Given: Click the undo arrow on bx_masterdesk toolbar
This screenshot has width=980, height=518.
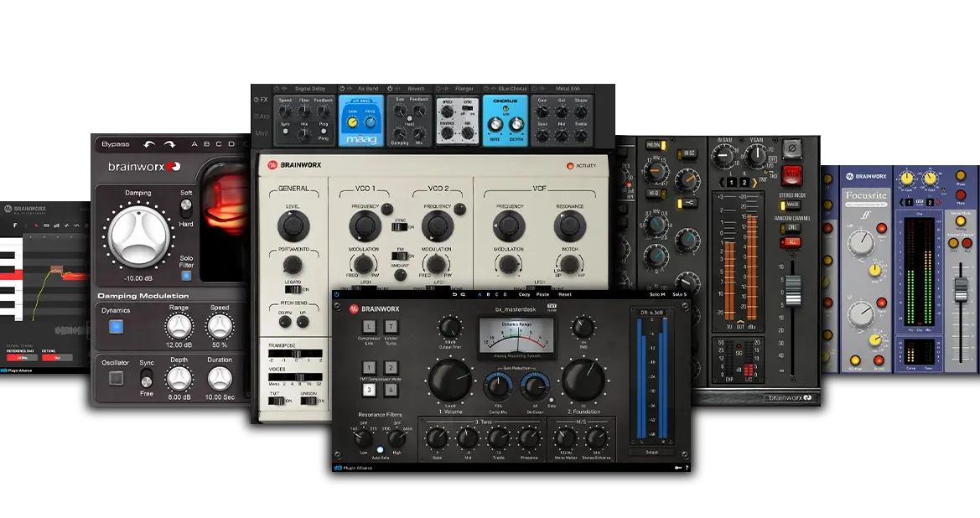Looking at the screenshot, I should (454, 294).
